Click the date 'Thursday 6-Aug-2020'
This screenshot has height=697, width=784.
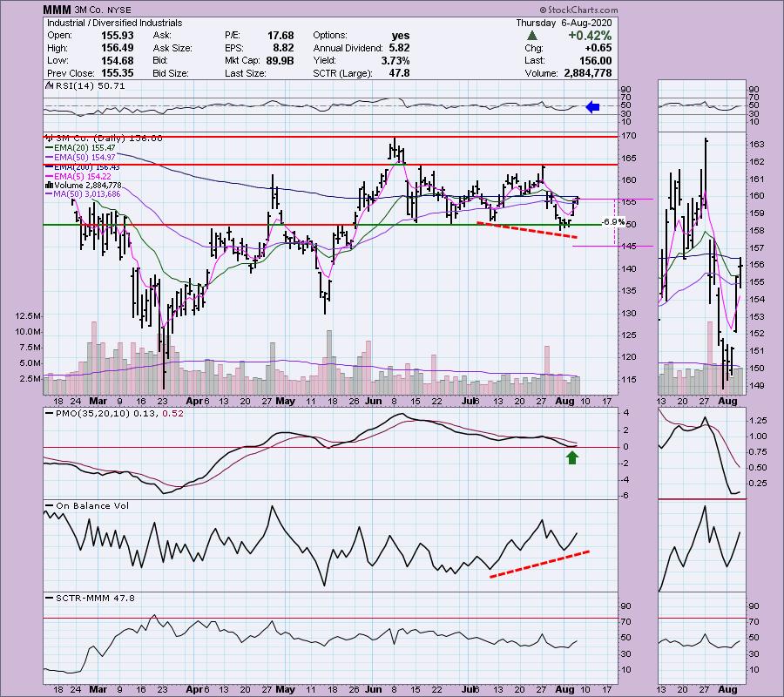tap(564, 23)
